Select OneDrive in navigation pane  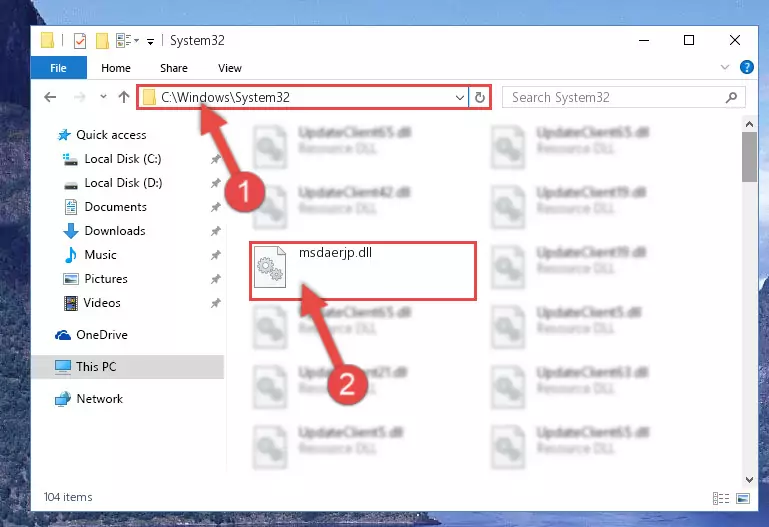pyautogui.click(x=102, y=335)
